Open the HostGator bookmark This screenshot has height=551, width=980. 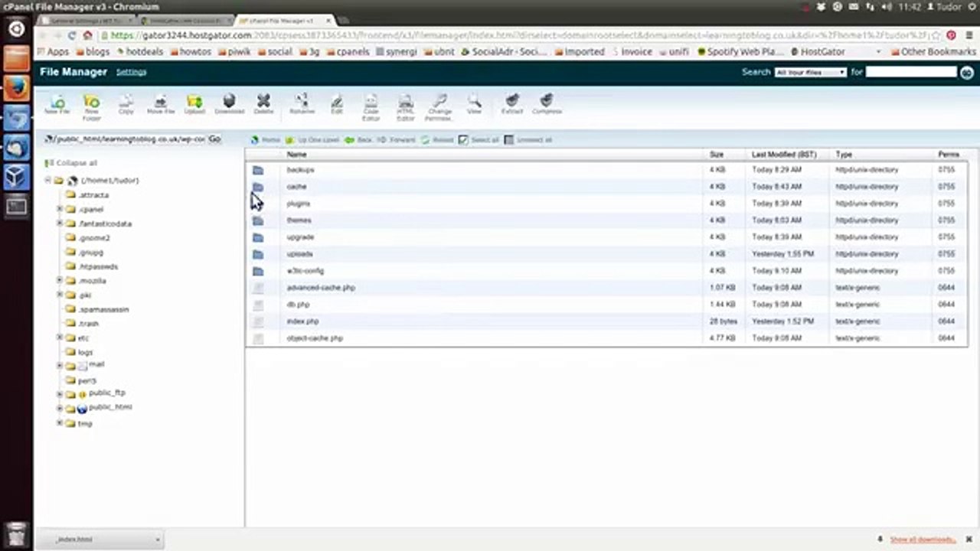pos(818,52)
